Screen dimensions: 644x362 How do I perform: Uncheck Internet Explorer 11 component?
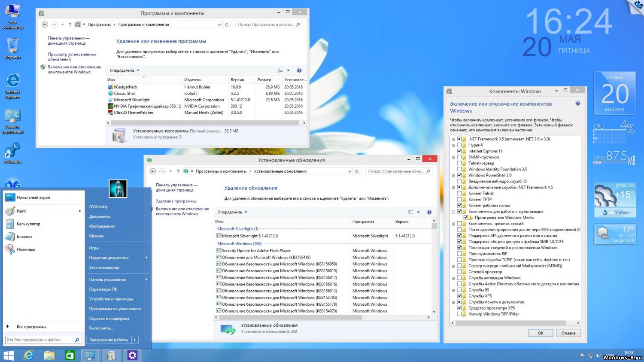tap(459, 151)
